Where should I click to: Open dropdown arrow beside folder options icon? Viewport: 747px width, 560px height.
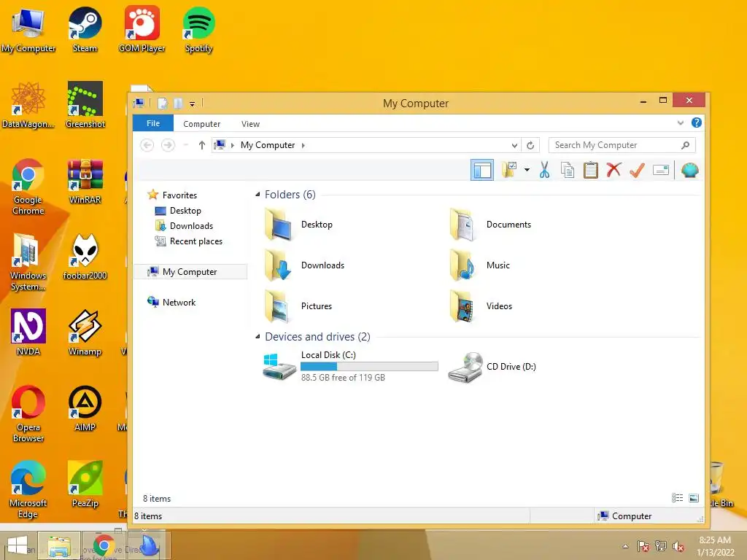pos(527,170)
